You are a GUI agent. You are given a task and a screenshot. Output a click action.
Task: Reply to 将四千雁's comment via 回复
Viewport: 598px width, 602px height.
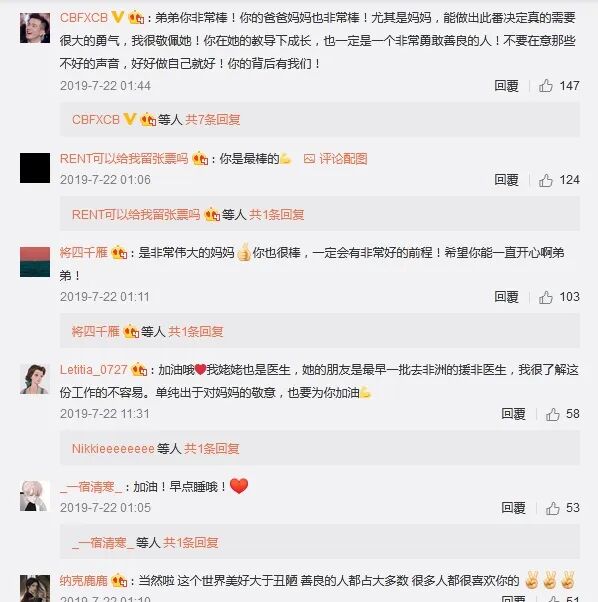point(506,297)
